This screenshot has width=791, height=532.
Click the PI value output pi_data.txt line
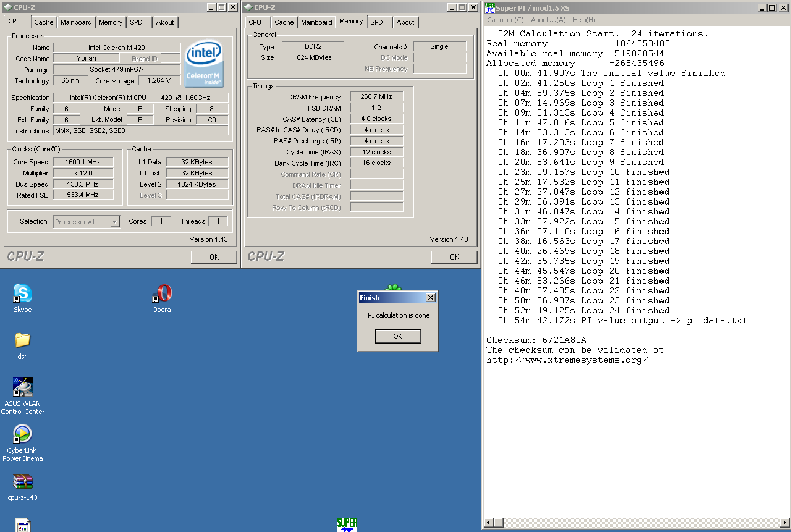pos(623,321)
